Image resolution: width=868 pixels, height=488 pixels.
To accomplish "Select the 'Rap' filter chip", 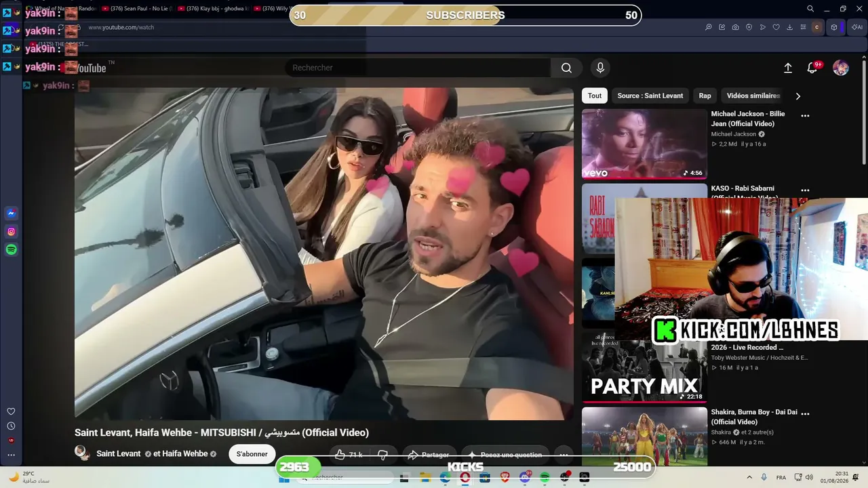I will coord(705,96).
